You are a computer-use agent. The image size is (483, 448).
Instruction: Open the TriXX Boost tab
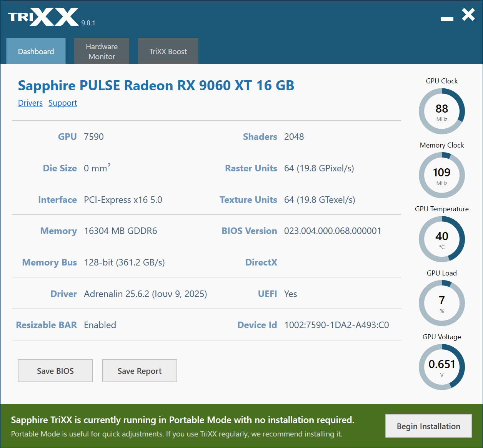168,51
